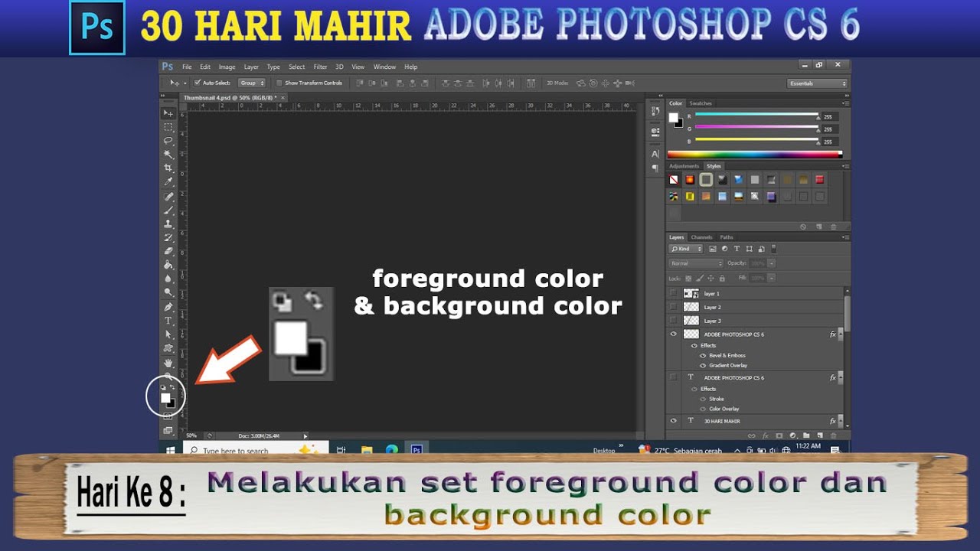Click the delete layer trash icon

832,435
